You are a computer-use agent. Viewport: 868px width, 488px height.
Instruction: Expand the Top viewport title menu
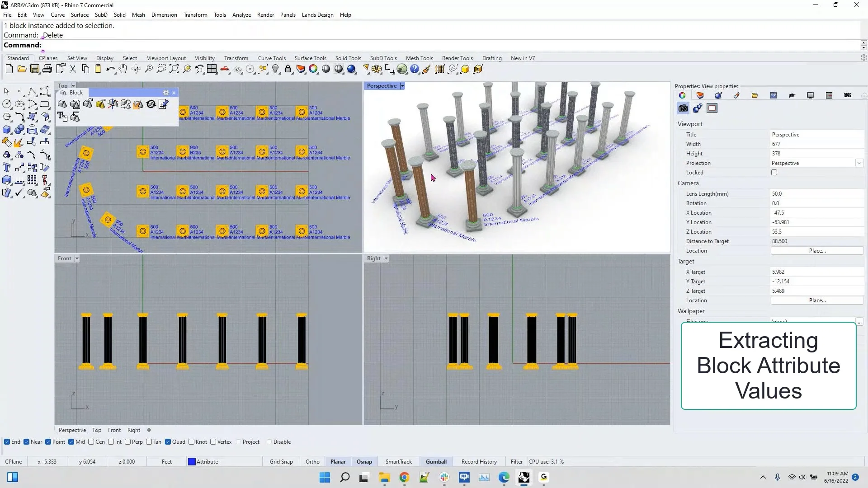click(73, 85)
